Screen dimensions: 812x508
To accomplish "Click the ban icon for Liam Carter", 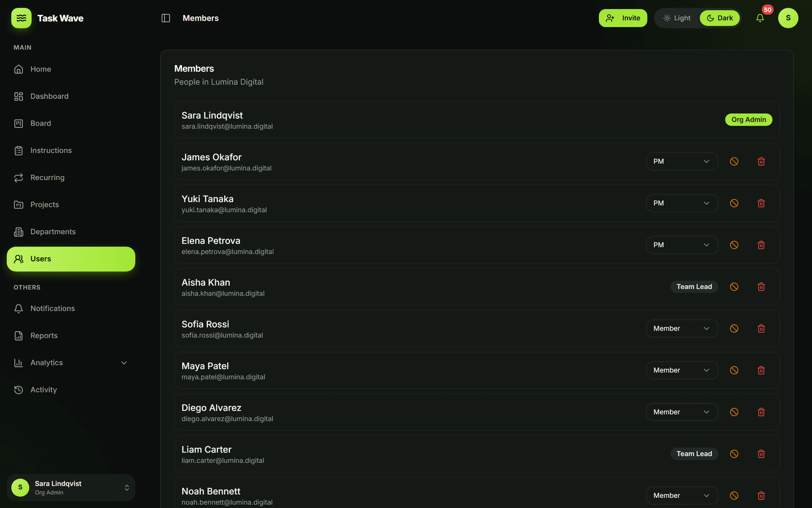I will tap(734, 454).
